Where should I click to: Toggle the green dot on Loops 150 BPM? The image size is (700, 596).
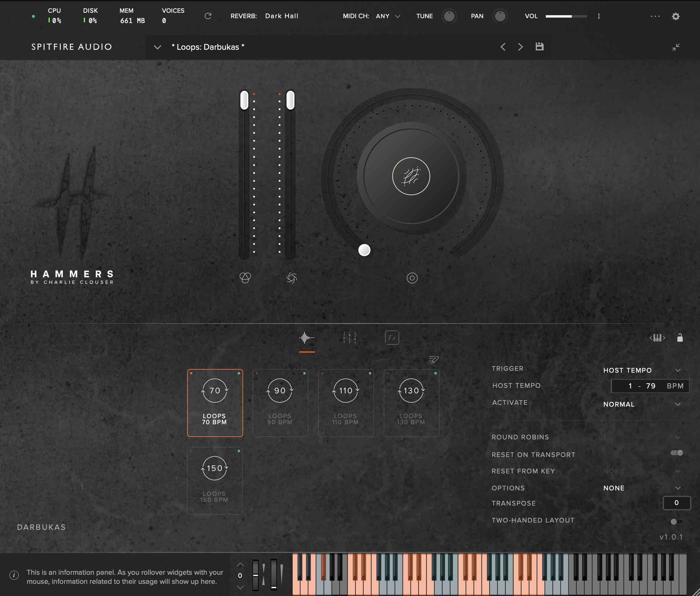pyautogui.click(x=239, y=451)
